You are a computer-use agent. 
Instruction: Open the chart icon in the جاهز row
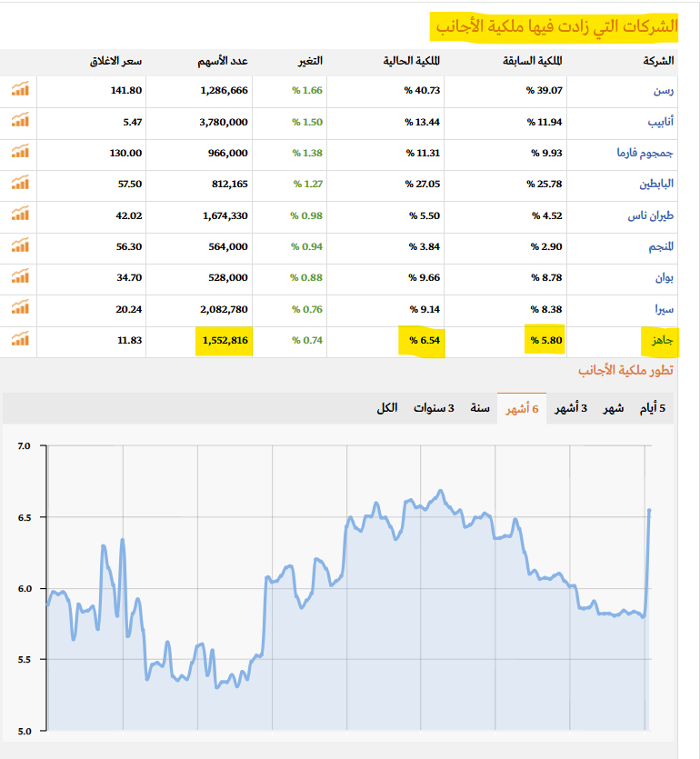[x=20, y=339]
